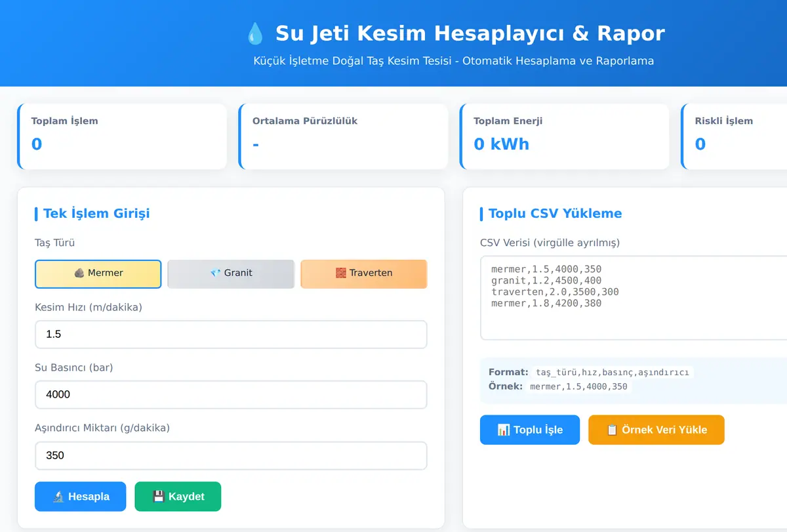Click the Kaydet button
The width and height of the screenshot is (787, 532).
coord(178,497)
